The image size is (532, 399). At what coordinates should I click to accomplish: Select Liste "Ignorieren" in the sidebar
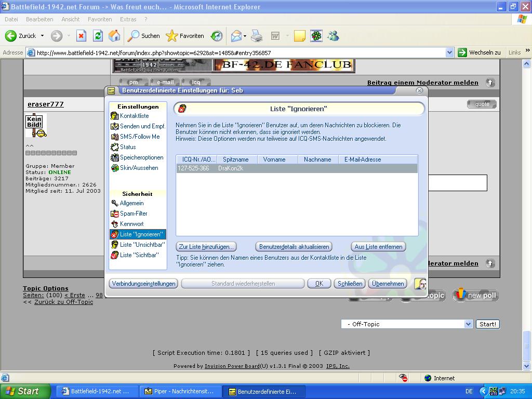coord(138,234)
